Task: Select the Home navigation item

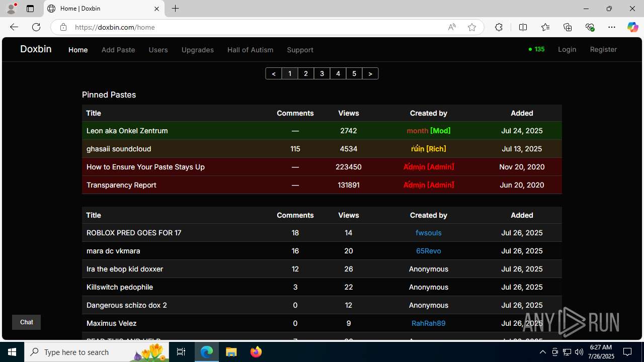Action: tap(78, 50)
